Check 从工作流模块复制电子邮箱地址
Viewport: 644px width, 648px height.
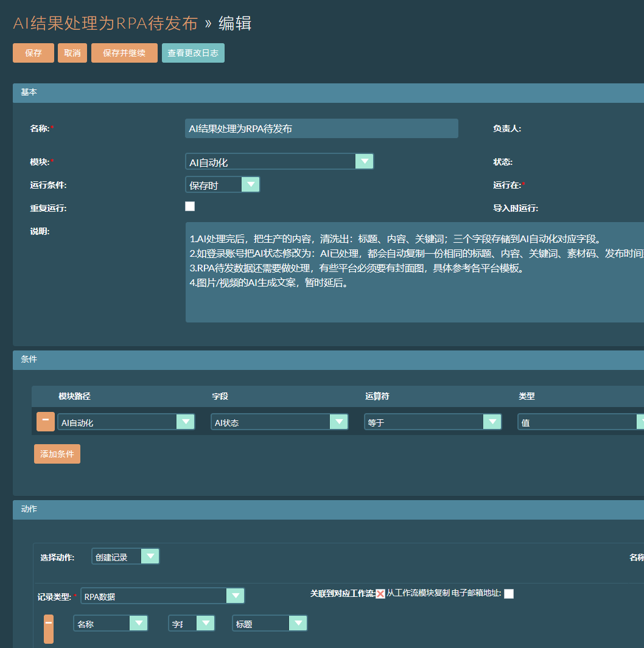pos(509,595)
